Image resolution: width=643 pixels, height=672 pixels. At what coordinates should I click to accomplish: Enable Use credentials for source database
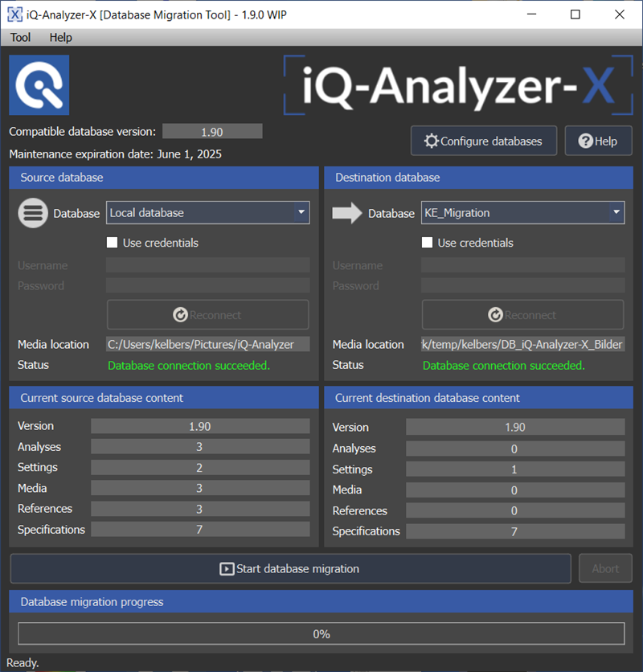(x=113, y=243)
